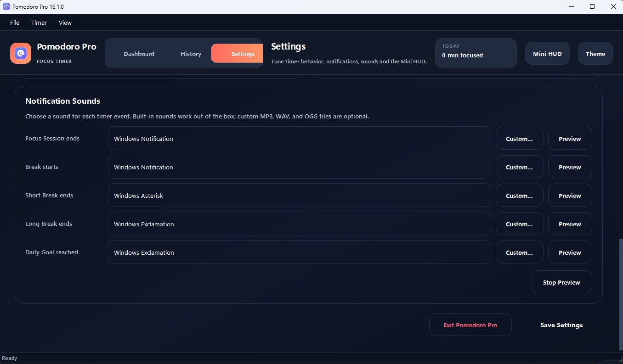Click the "Break starts" label

coord(42,167)
